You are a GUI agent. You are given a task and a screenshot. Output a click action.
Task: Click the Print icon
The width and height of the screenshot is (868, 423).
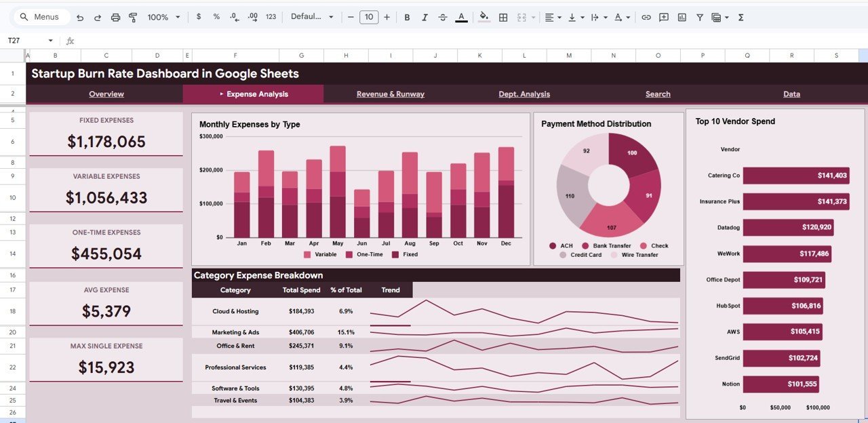(x=115, y=17)
